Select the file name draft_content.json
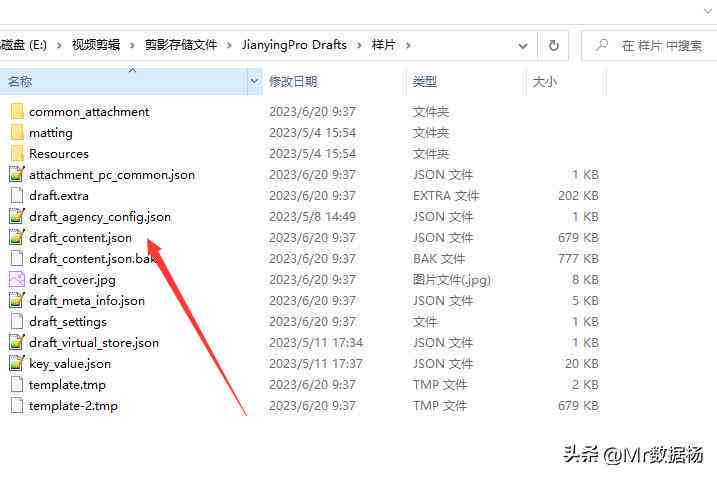717x477 pixels. coord(80,238)
